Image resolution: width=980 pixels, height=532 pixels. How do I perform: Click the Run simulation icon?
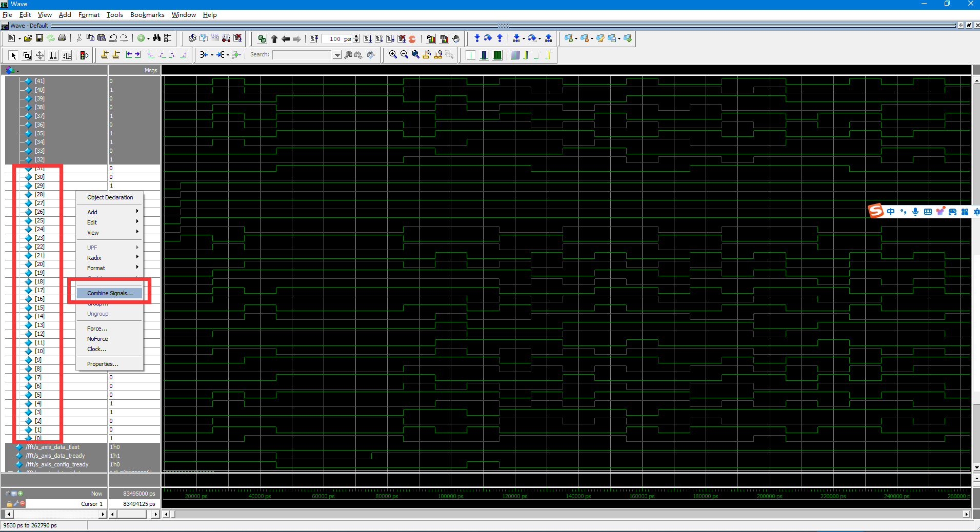[x=368, y=39]
